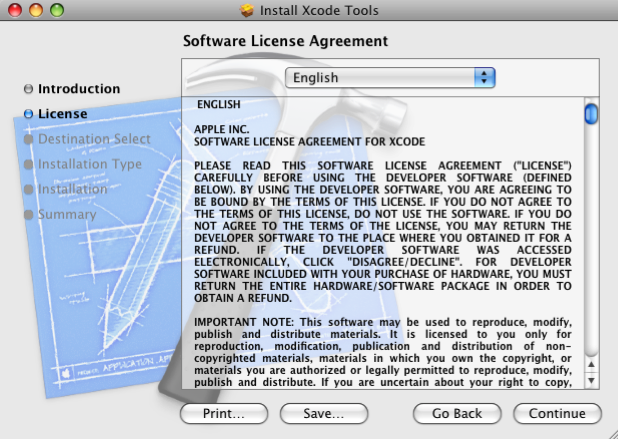
Task: Select the Installation Type step
Action: 90,164
